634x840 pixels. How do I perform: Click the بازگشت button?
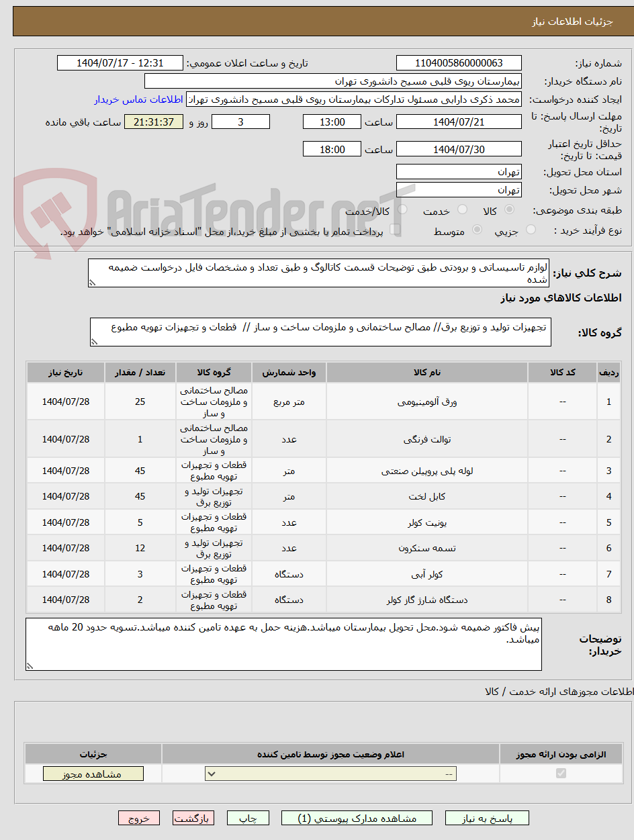point(193,818)
